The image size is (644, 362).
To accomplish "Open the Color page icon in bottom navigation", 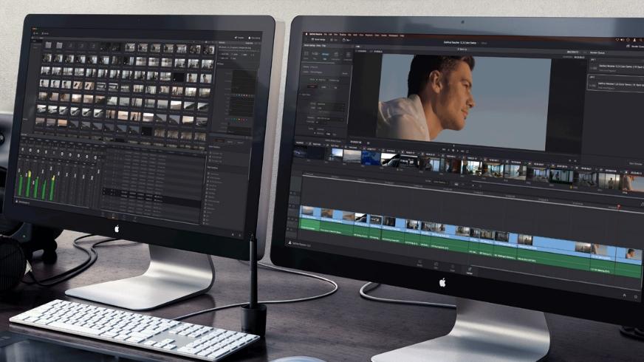I will [452, 268].
